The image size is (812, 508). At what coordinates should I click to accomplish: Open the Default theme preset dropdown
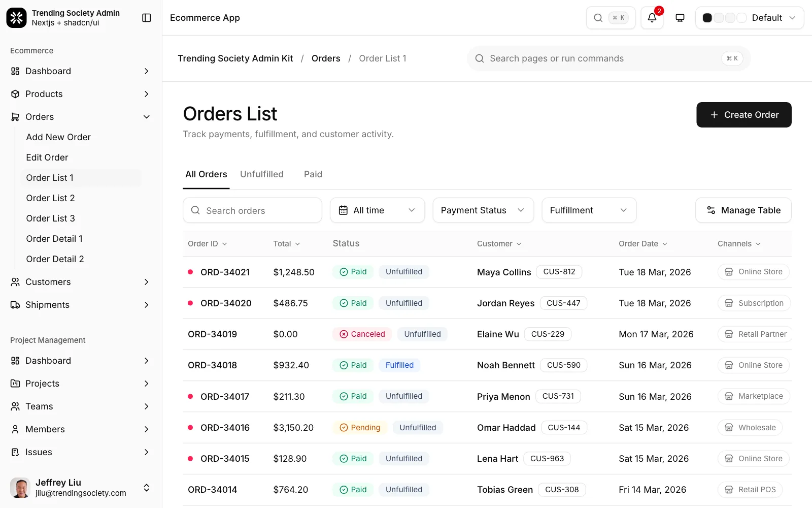point(750,18)
